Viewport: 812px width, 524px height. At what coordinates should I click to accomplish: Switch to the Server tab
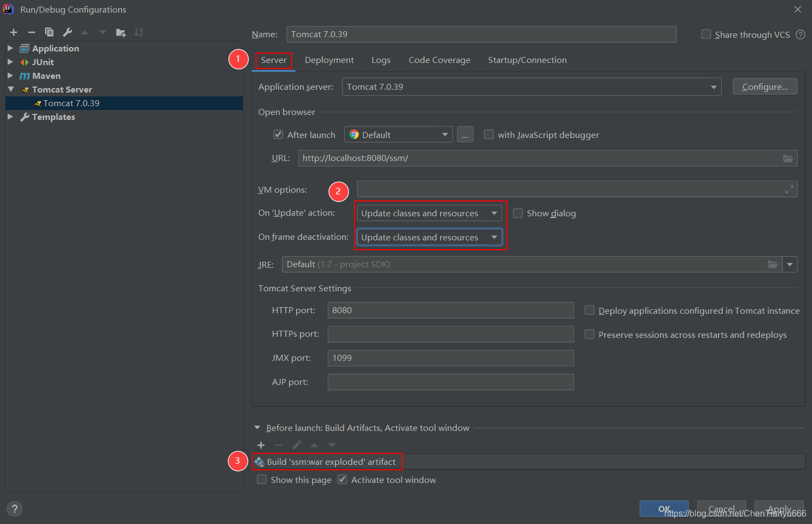point(274,60)
